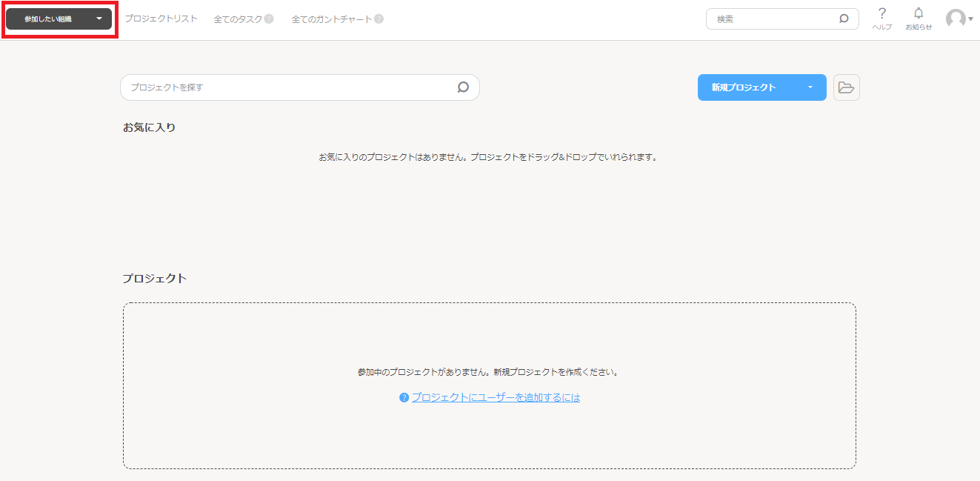Screen dimensions: 980x481
Task: Click inside the 検索 search field
Action: coord(770,19)
